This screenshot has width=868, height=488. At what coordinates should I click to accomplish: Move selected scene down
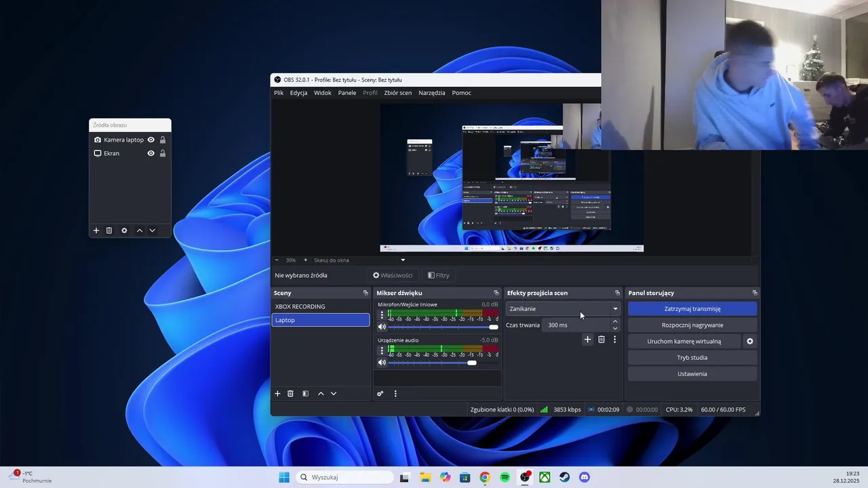click(x=334, y=394)
